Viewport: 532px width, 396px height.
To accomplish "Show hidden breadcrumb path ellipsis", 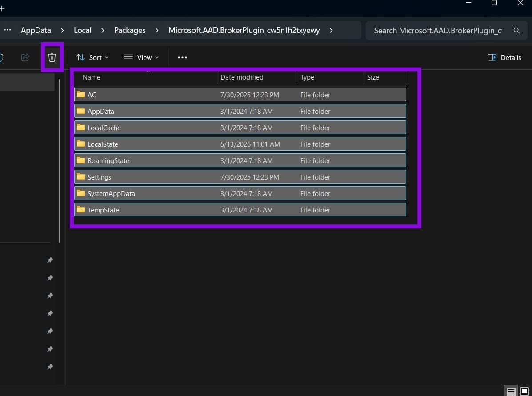I will 8,30.
